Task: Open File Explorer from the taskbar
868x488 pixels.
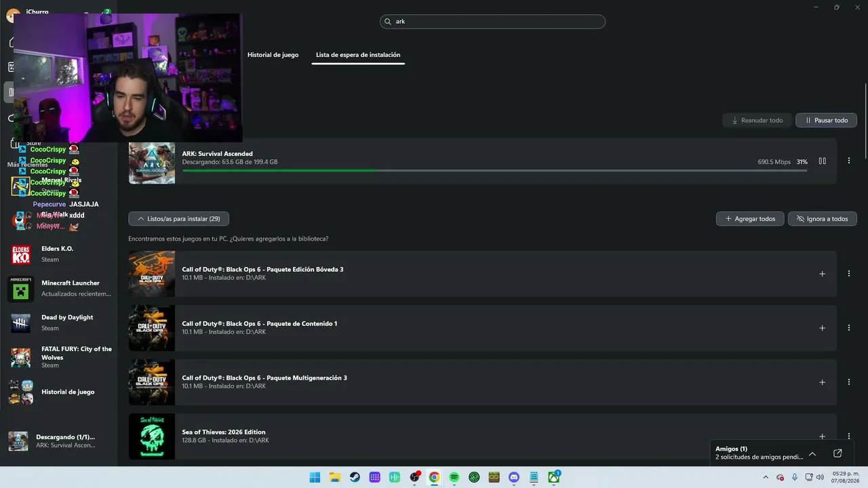Action: click(335, 477)
